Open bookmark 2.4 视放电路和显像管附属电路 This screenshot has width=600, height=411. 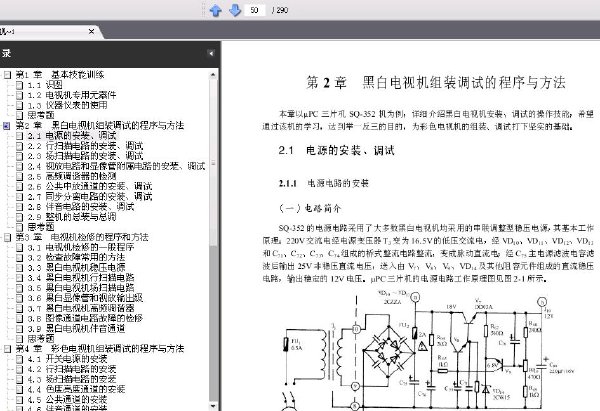pos(116,166)
